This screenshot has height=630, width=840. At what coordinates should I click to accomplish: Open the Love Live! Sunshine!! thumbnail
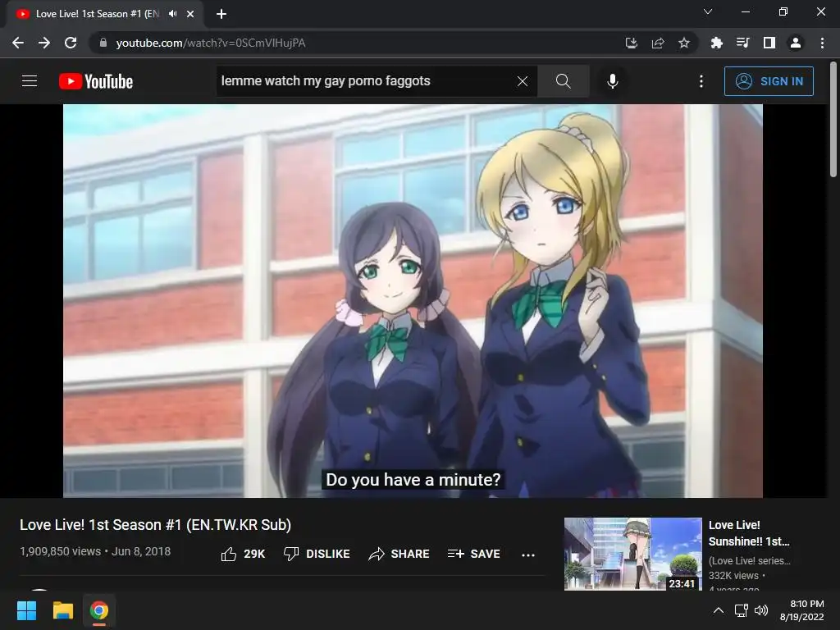click(632, 554)
